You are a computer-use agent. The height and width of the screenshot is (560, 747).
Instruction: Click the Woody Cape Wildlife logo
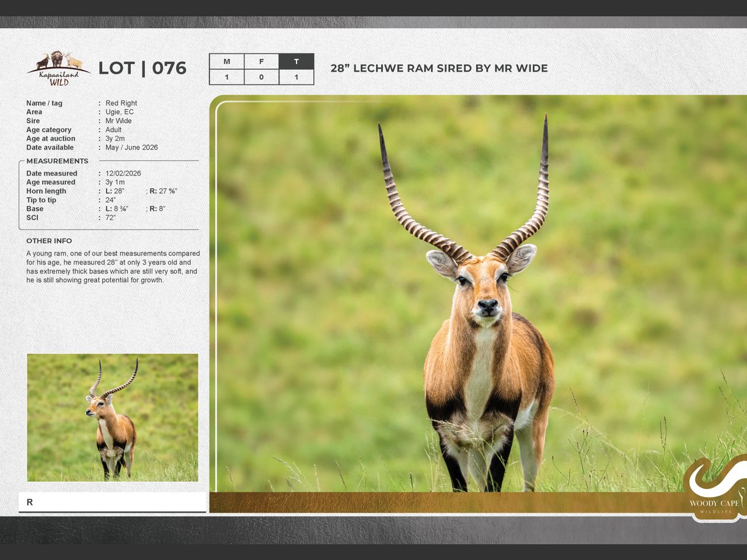click(714, 489)
